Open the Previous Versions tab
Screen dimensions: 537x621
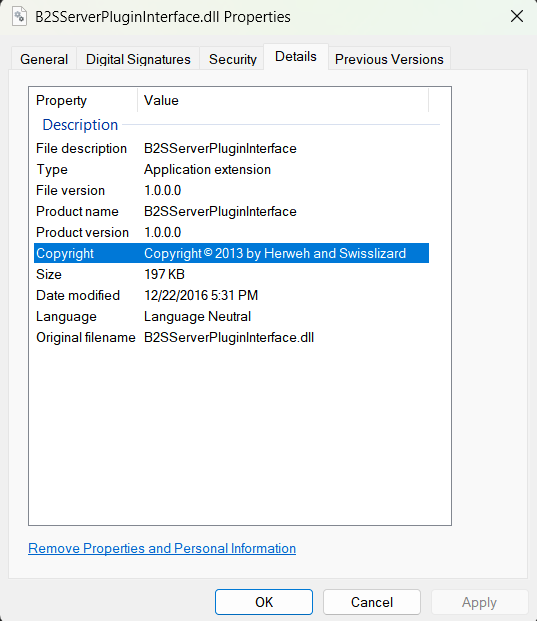click(x=389, y=59)
